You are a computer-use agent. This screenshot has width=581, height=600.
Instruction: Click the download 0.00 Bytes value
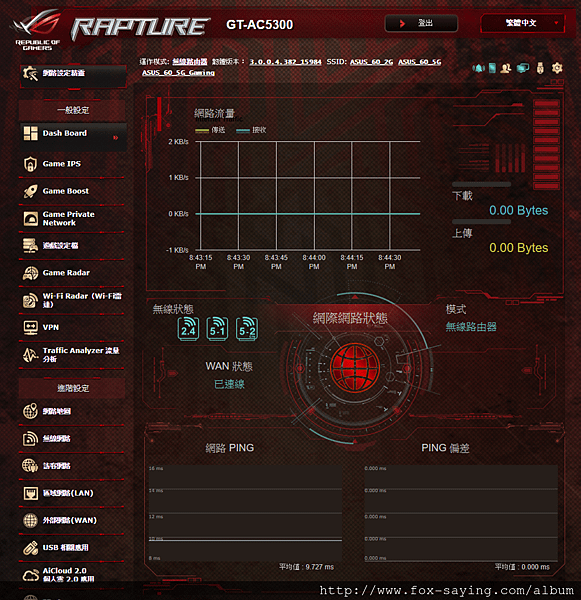point(519,210)
